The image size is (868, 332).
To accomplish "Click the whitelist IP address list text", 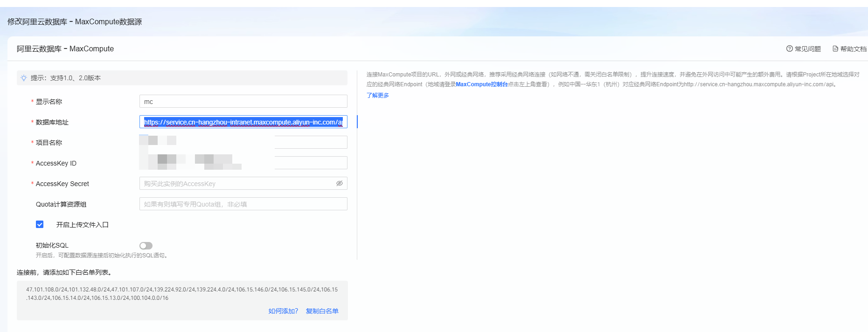I will coord(182,293).
